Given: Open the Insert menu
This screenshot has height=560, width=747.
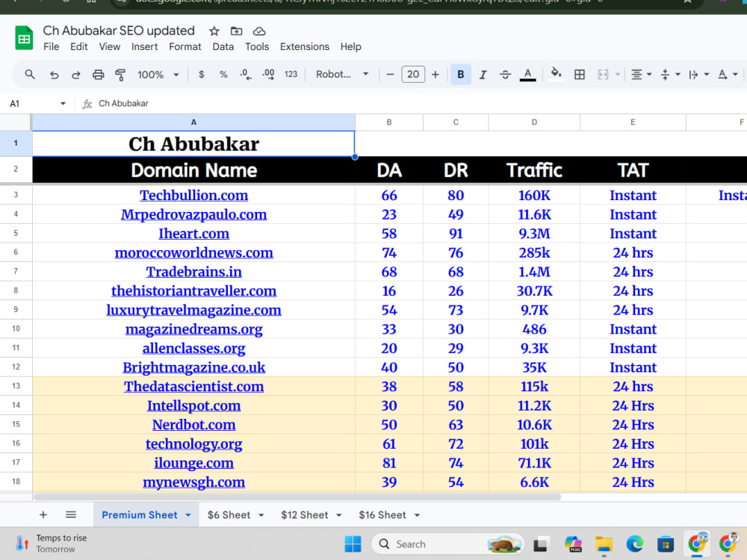Looking at the screenshot, I should coord(144,46).
